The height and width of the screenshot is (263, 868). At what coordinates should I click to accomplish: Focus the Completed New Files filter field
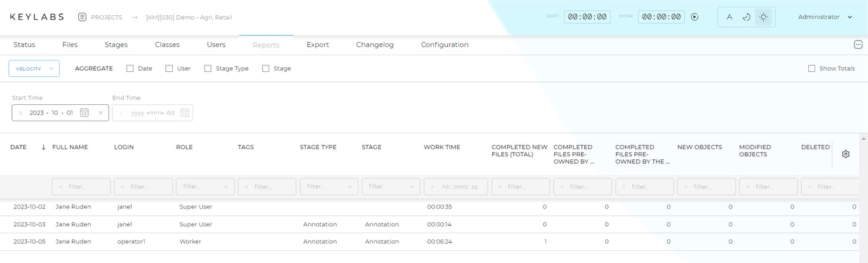coord(520,187)
